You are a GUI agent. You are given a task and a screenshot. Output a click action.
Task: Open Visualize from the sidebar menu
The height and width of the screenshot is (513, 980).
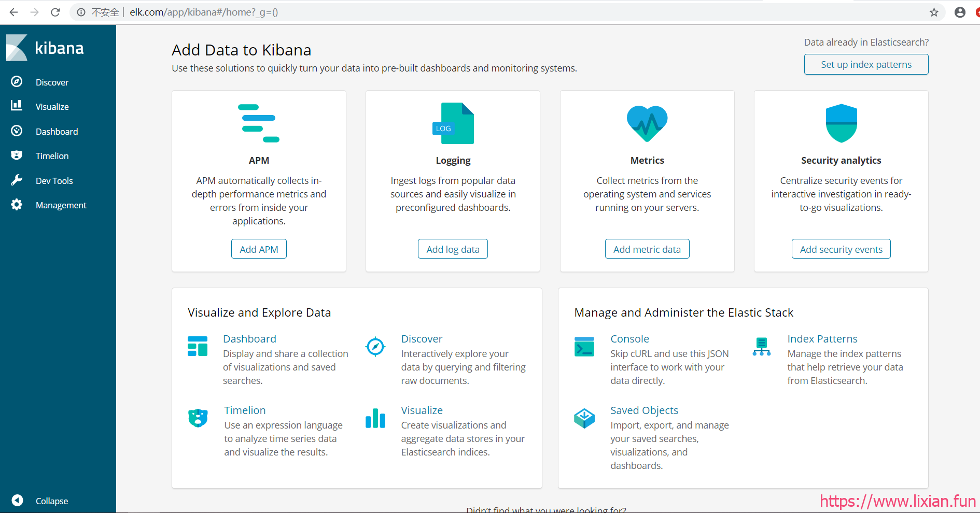coord(52,107)
